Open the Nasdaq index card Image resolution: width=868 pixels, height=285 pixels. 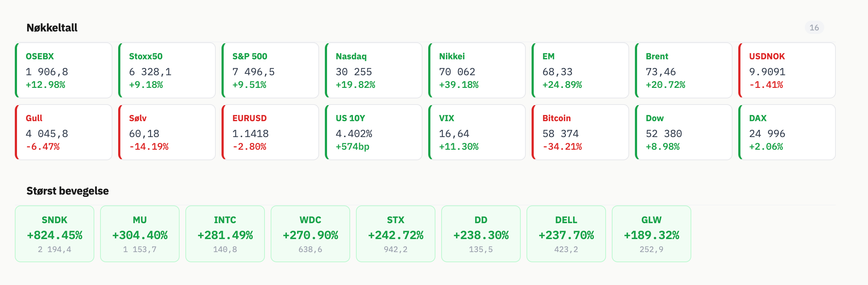(374, 70)
